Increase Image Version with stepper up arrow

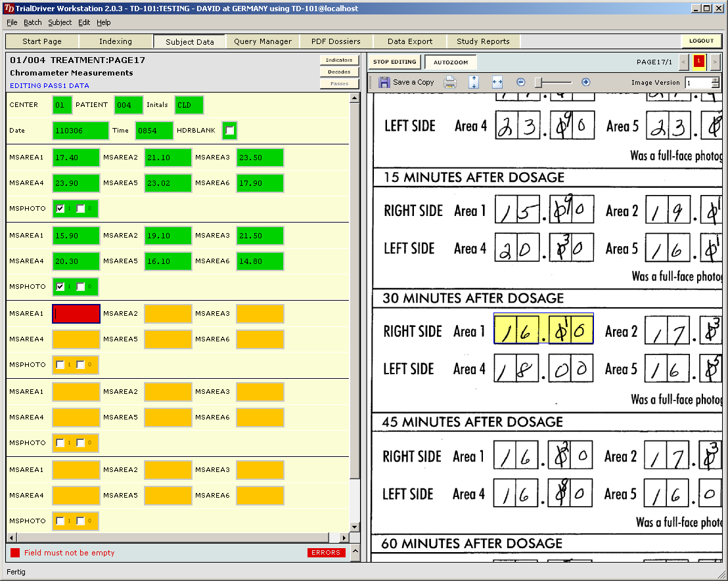coord(716,80)
